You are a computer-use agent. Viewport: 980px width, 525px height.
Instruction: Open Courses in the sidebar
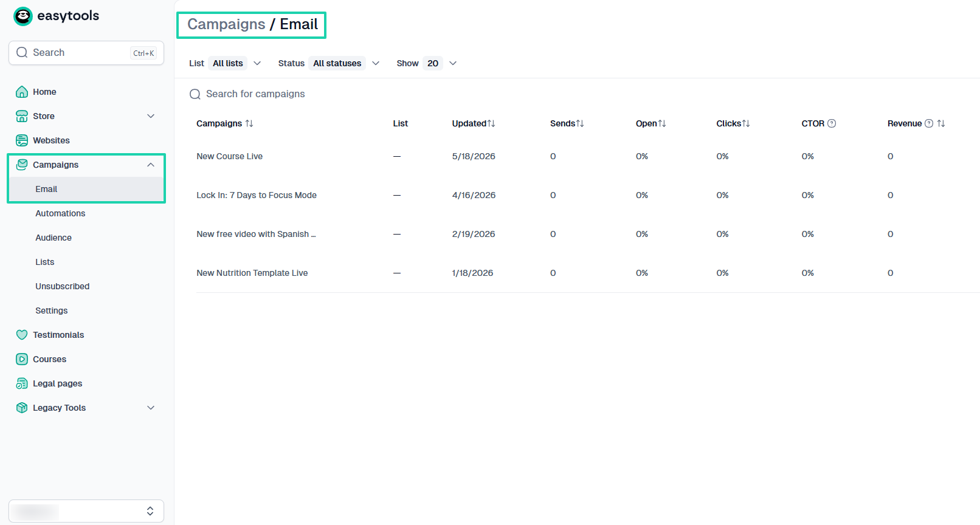(49, 359)
